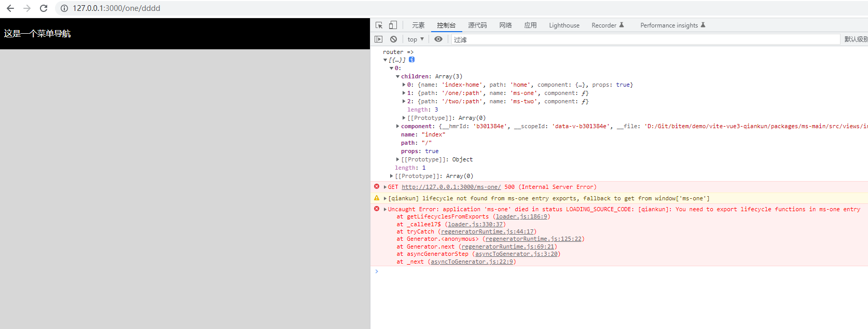Expand child 1 with path '/one/:path'
This screenshot has height=329, width=868.
click(404, 93)
